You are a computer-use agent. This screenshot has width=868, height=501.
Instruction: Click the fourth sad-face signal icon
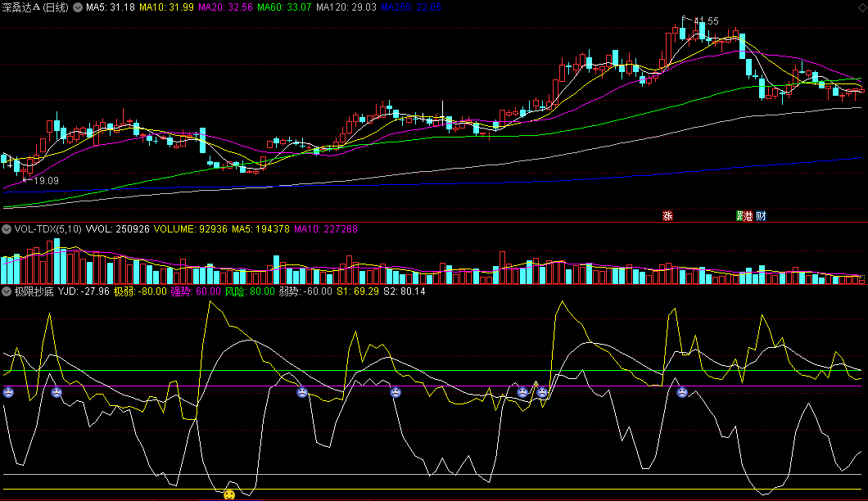tap(396, 392)
